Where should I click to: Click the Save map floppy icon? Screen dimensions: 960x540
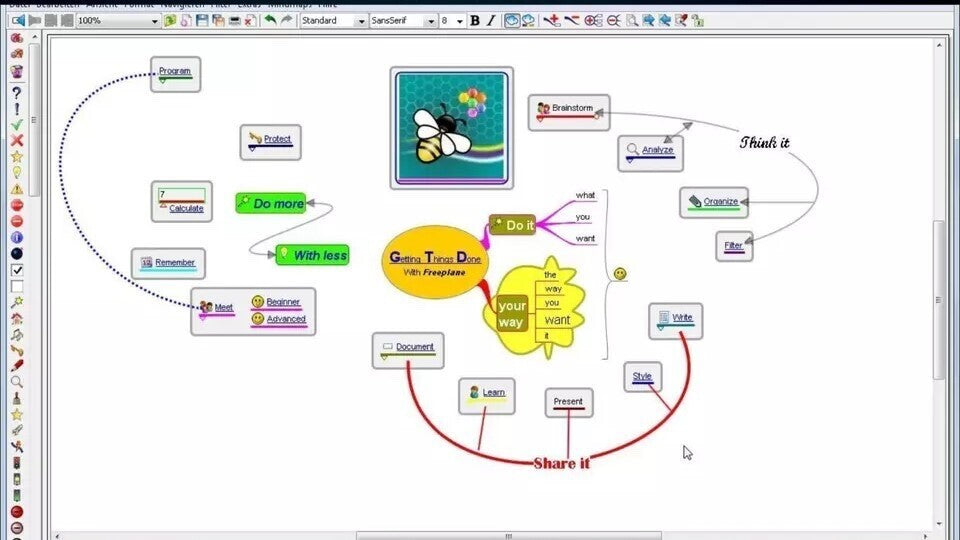click(x=203, y=20)
